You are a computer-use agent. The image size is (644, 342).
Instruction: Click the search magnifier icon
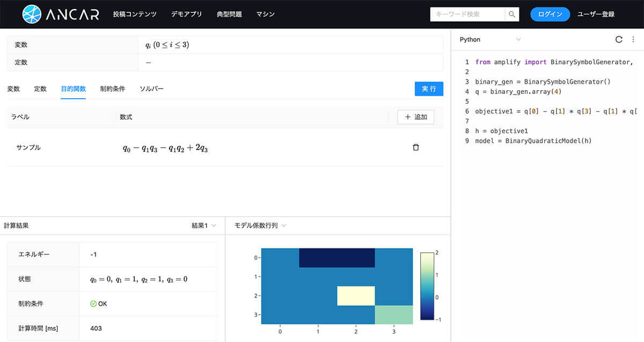click(512, 14)
